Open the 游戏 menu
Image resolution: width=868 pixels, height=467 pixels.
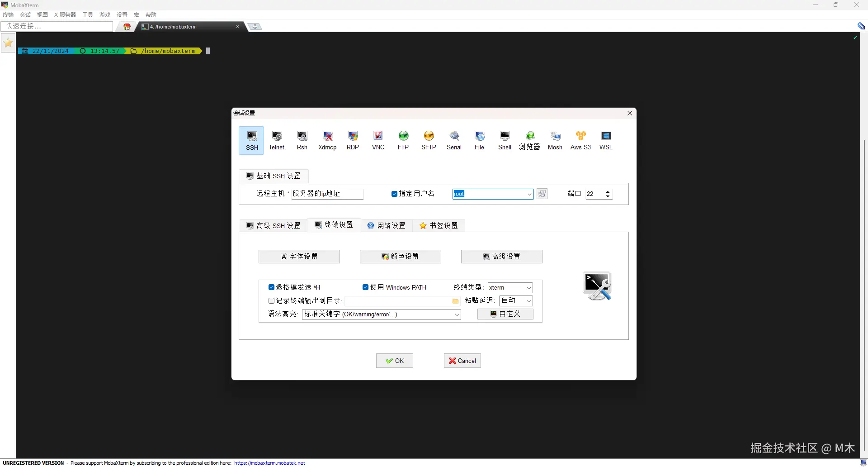click(105, 15)
